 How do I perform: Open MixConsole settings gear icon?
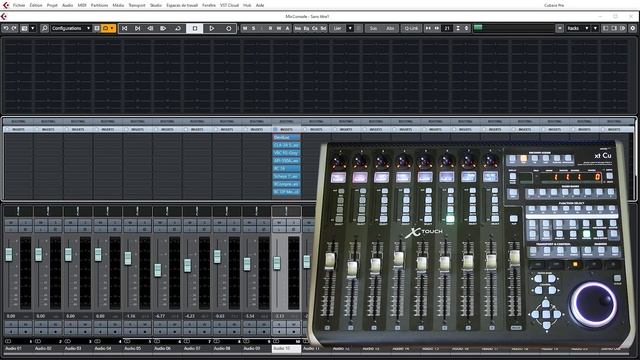(633, 28)
